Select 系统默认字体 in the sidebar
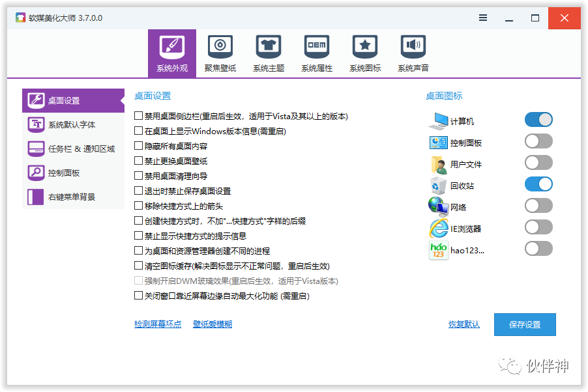The image size is (588, 392). (x=73, y=124)
